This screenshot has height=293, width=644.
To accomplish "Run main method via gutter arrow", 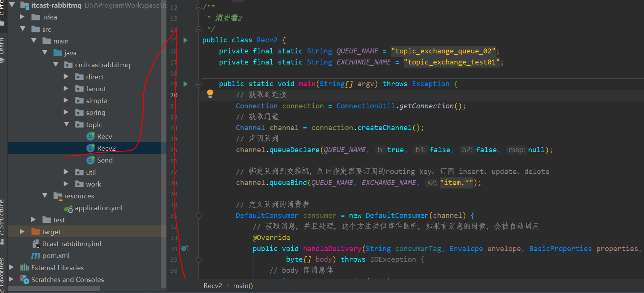I will pos(186,84).
